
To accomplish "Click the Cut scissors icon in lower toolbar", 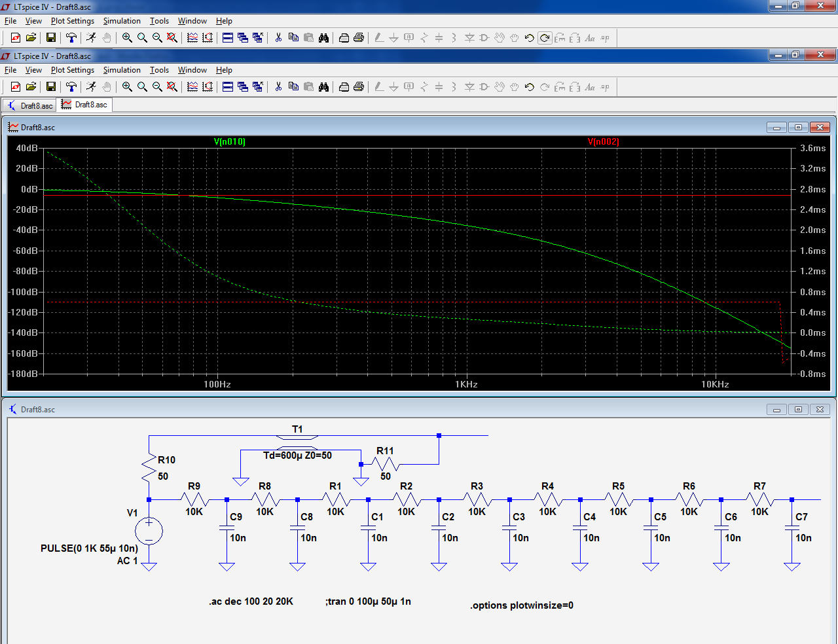I will pyautogui.click(x=278, y=86).
